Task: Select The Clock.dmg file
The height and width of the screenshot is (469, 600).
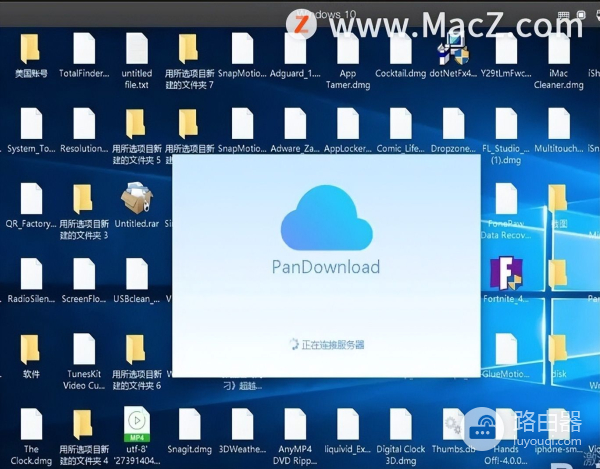Action: tap(31, 423)
